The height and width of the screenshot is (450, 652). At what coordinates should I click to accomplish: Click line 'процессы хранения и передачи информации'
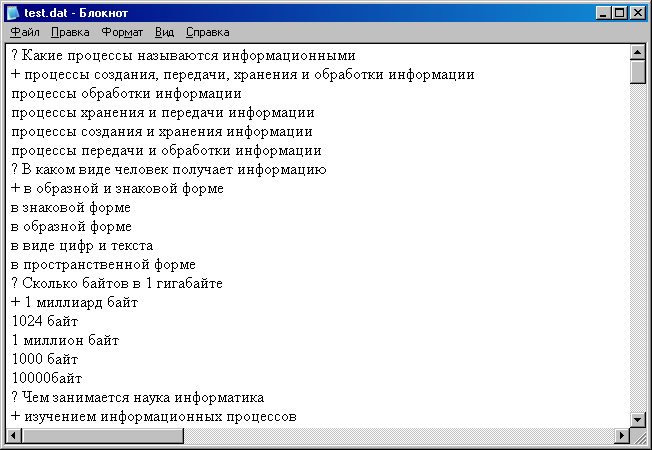point(163,113)
